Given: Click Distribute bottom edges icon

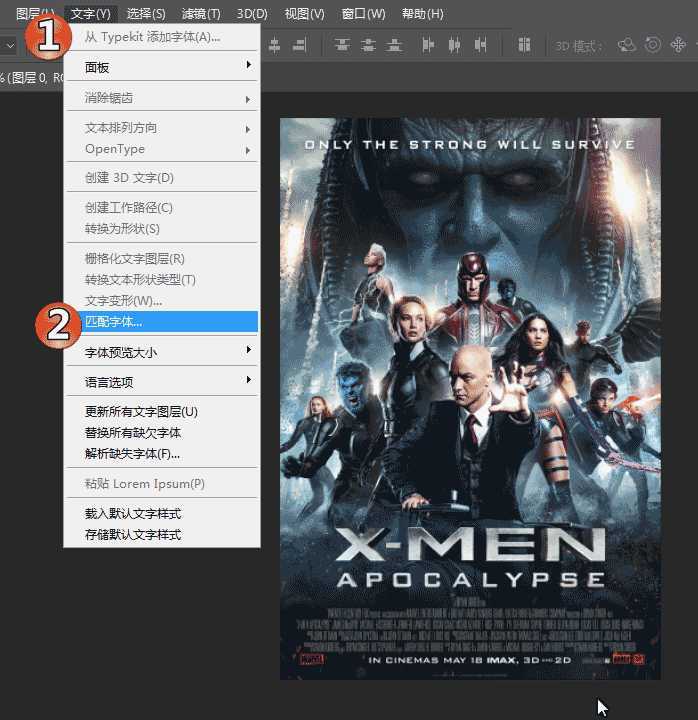Looking at the screenshot, I should (x=395, y=45).
